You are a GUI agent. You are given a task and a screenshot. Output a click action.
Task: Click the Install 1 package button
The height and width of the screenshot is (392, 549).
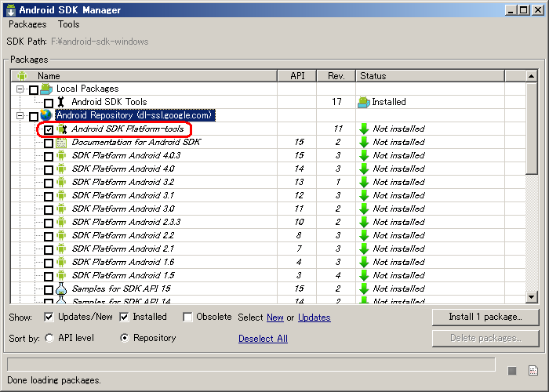click(x=485, y=317)
